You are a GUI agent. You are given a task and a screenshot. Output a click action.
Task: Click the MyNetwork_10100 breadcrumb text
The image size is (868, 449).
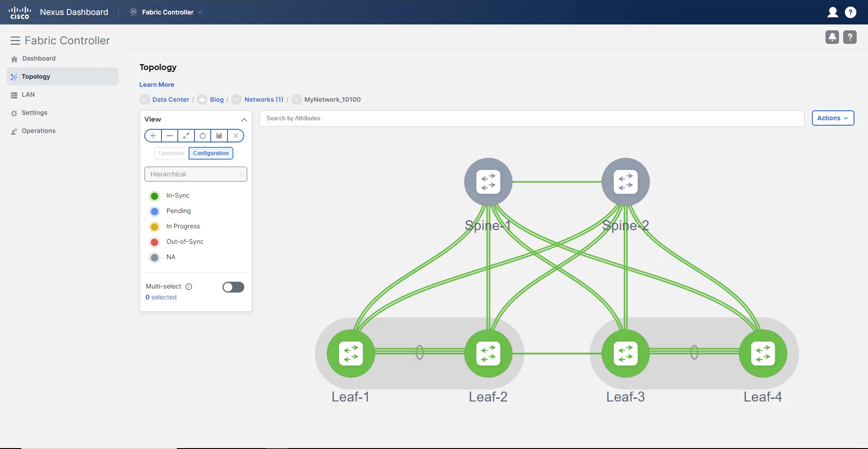[x=332, y=99]
